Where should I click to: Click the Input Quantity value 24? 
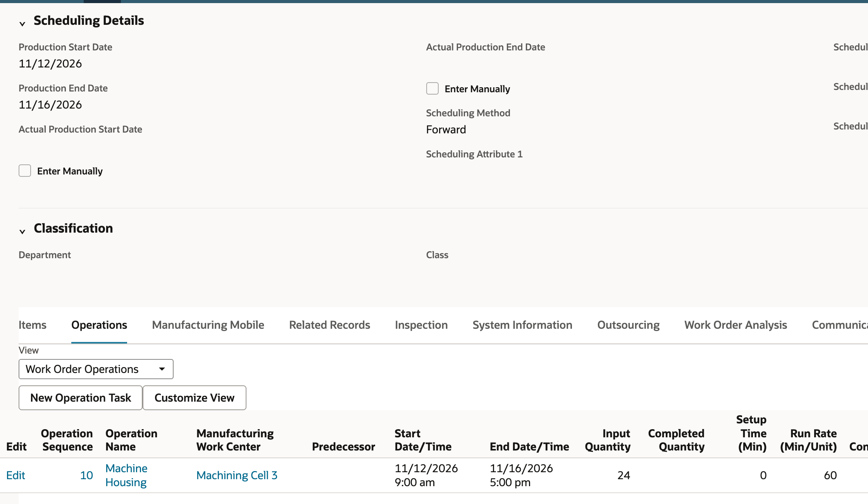[x=623, y=475]
